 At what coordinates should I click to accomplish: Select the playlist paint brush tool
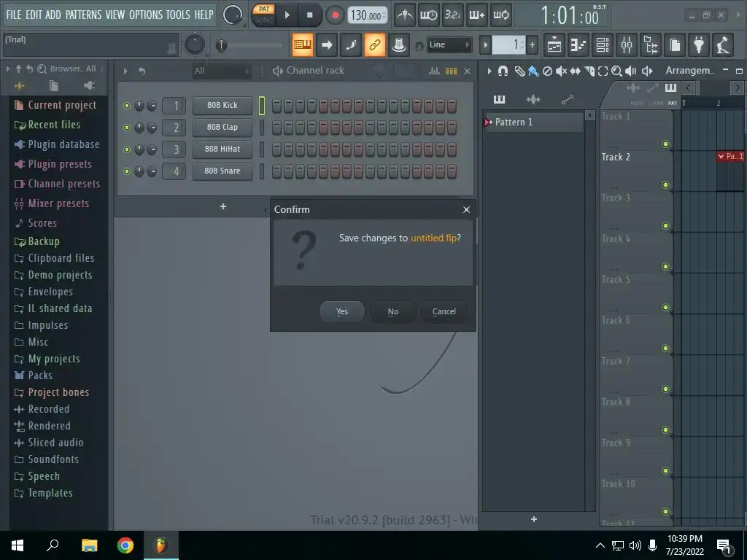[533, 71]
